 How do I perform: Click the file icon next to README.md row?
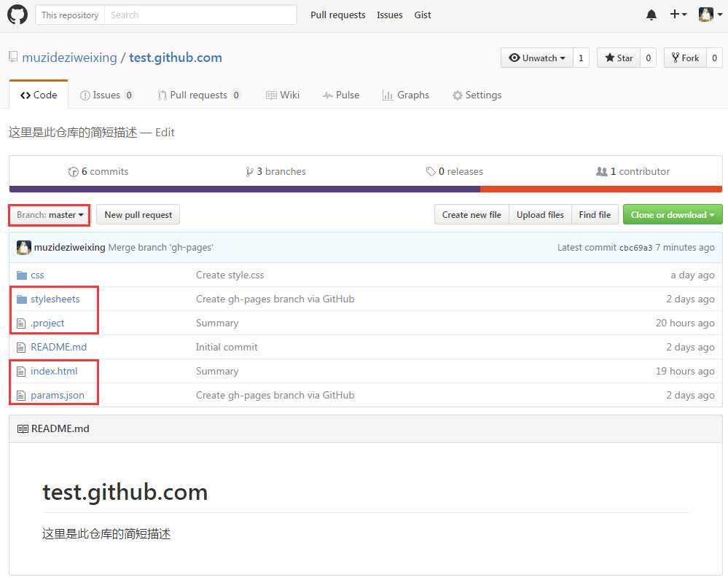point(21,348)
